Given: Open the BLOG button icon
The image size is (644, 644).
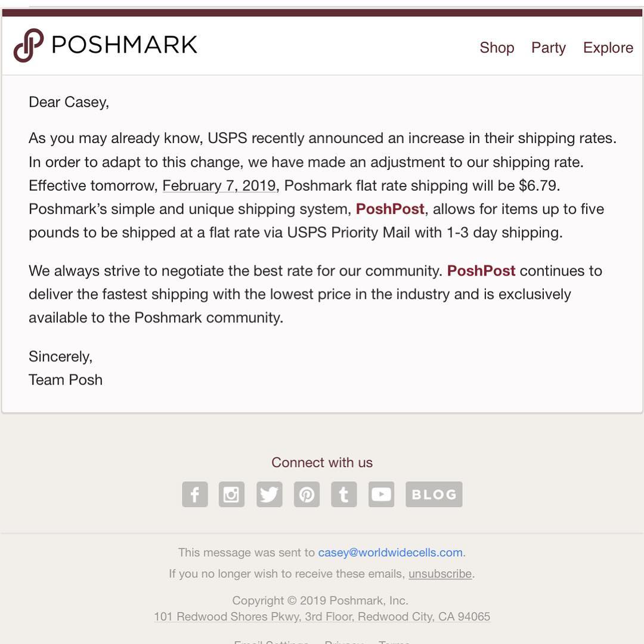Looking at the screenshot, I should (434, 494).
